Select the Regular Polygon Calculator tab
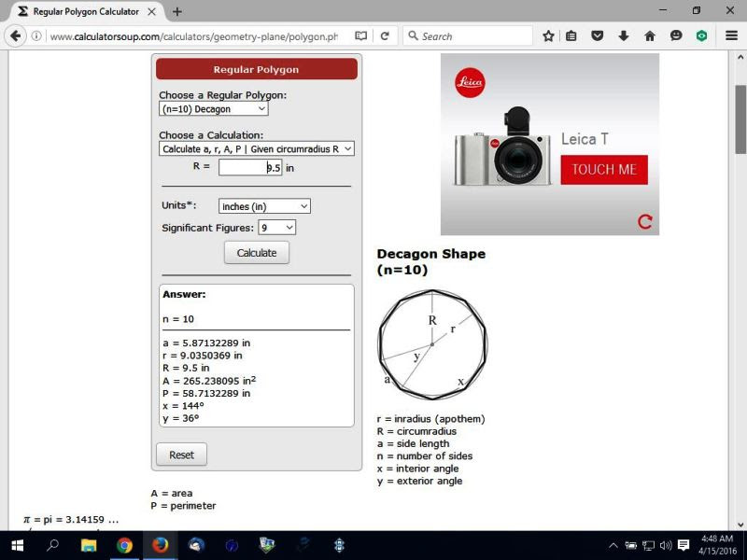 pos(87,11)
